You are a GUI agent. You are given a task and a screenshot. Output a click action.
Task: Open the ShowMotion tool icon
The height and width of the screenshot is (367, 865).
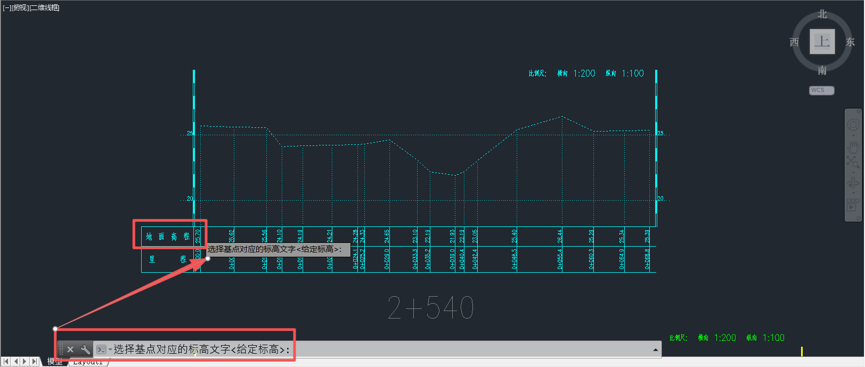(x=854, y=205)
